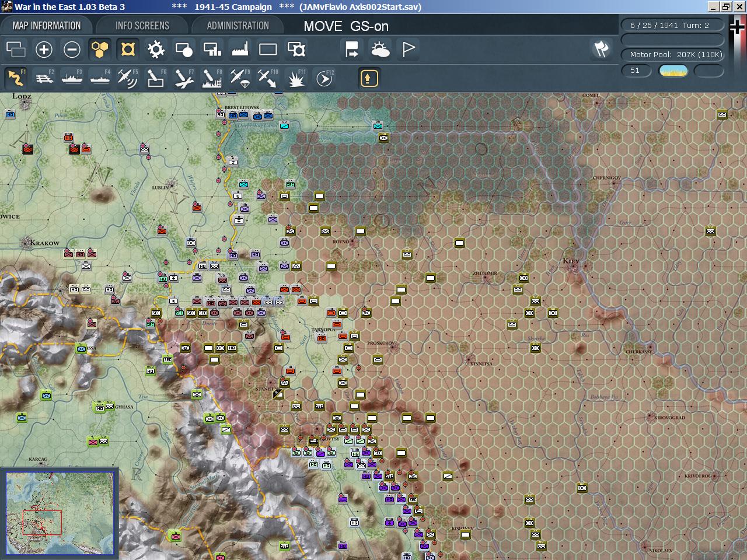Click the German cross emblem top right
Screen dimensions: 747x560
(737, 28)
